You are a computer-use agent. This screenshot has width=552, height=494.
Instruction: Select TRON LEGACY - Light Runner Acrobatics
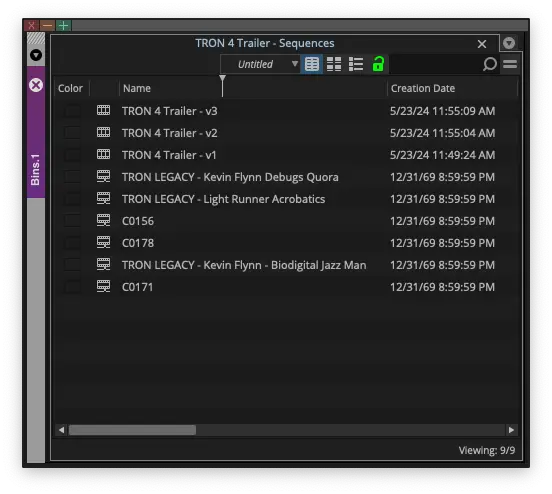pyautogui.click(x=224, y=199)
